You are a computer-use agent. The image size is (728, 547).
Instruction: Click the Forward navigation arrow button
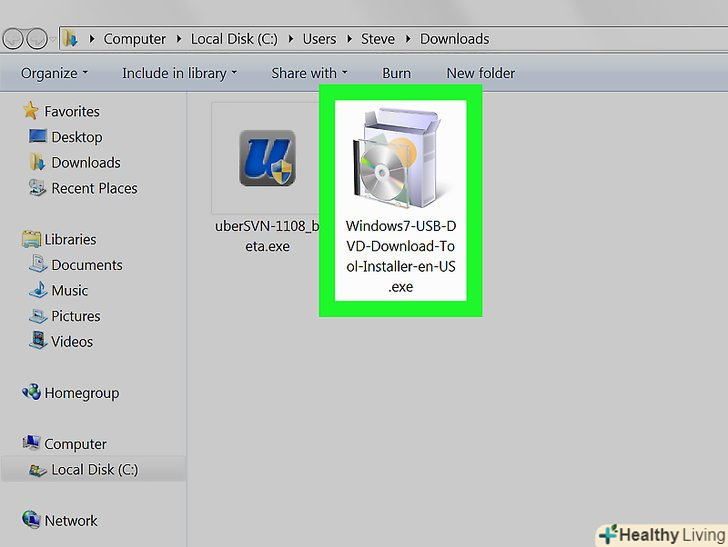(x=37, y=39)
